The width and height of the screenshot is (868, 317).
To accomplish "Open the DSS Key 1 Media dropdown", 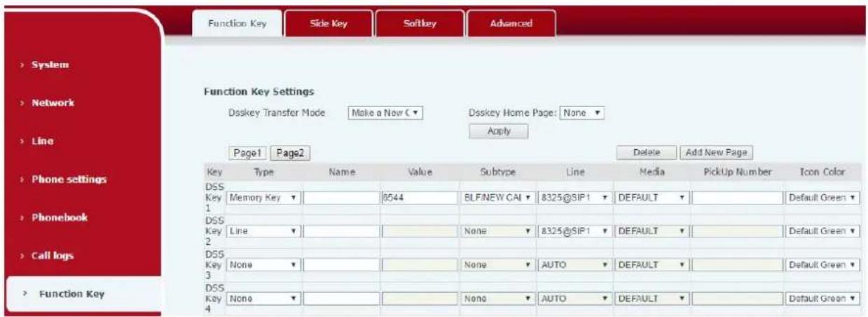I will click(652, 198).
